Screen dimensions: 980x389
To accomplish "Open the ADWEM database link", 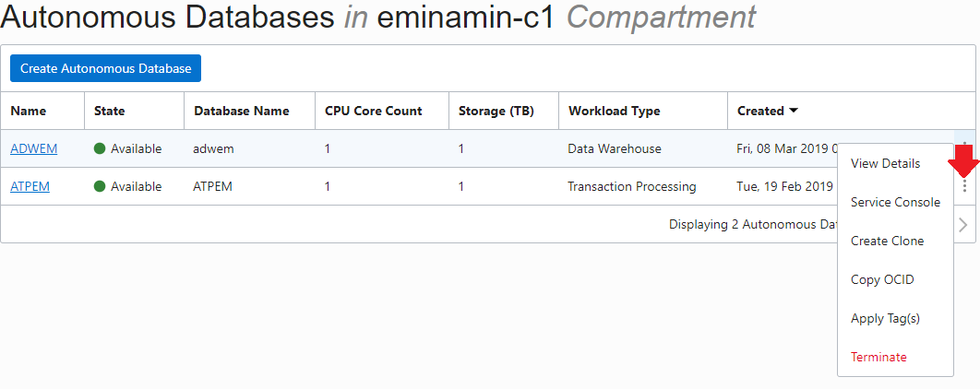I will tap(30, 148).
